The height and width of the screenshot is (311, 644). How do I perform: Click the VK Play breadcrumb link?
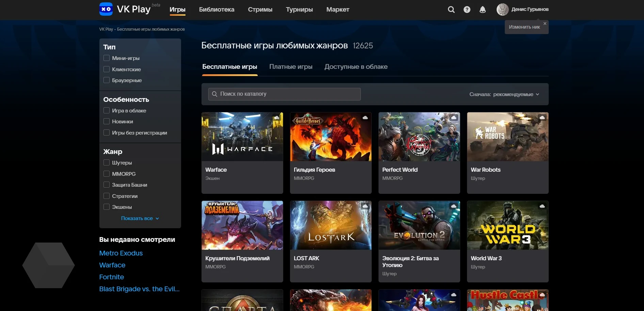coord(106,29)
